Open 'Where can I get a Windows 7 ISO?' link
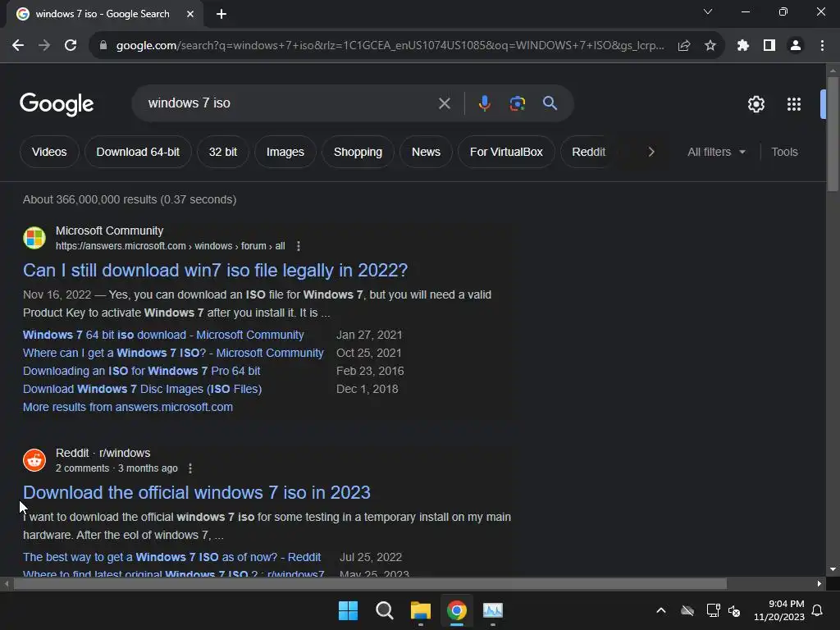 tap(173, 354)
